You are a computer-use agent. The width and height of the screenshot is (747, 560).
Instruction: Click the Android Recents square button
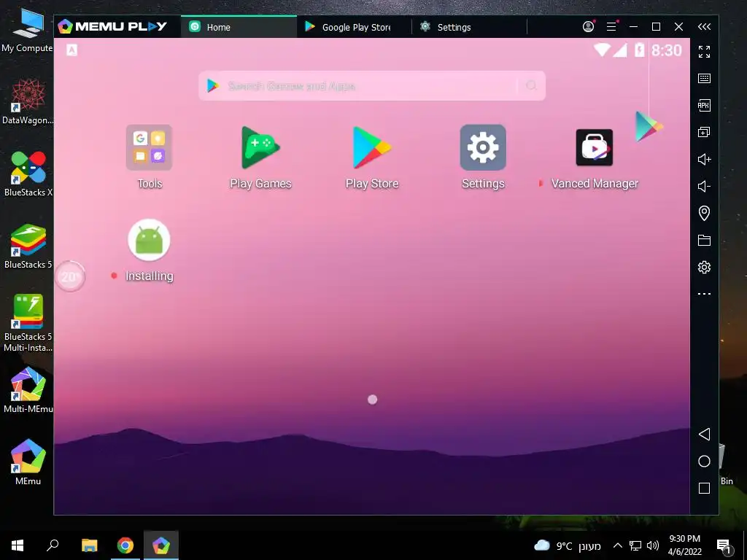[704, 488]
